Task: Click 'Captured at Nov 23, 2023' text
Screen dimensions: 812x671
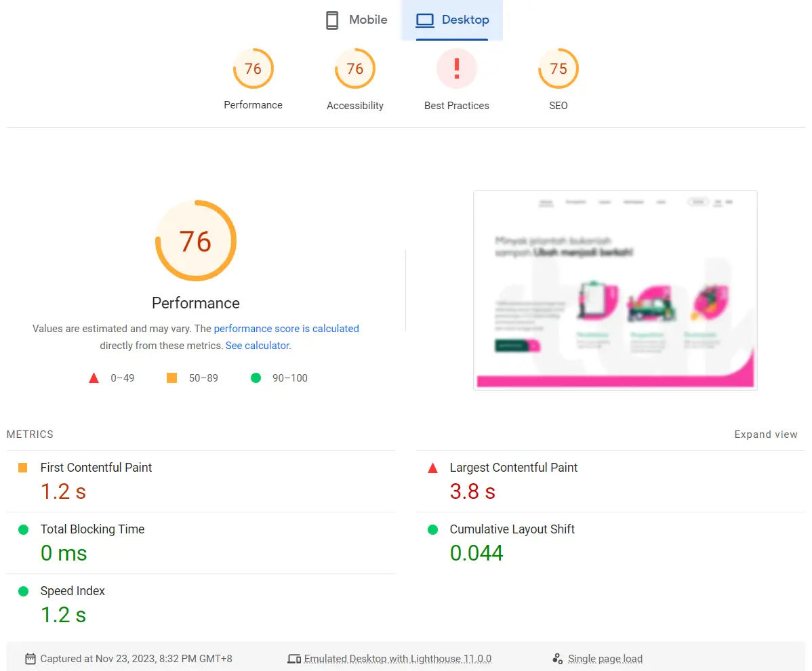Action: tap(136, 659)
